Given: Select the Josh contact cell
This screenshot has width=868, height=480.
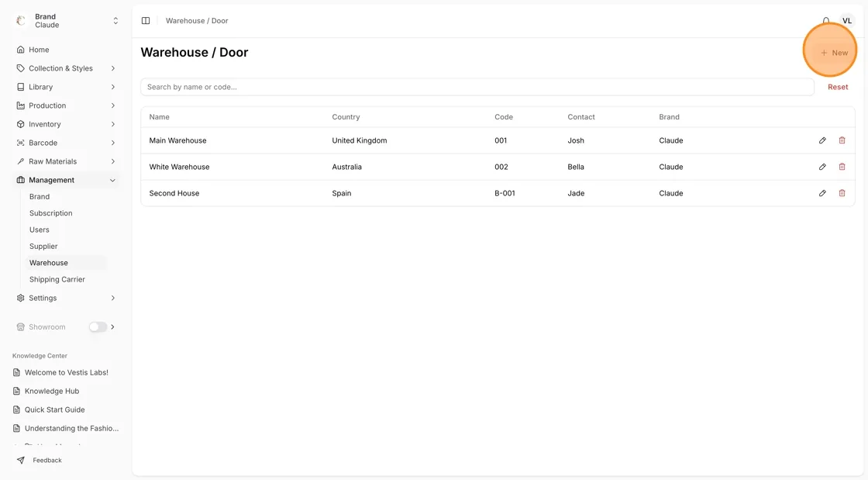Looking at the screenshot, I should click(x=576, y=140).
